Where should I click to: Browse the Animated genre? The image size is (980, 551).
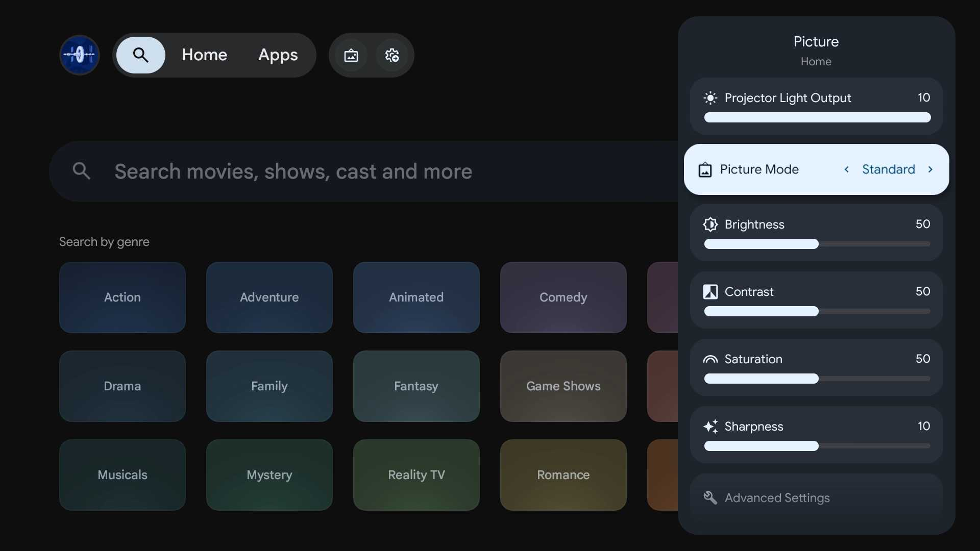(x=416, y=297)
